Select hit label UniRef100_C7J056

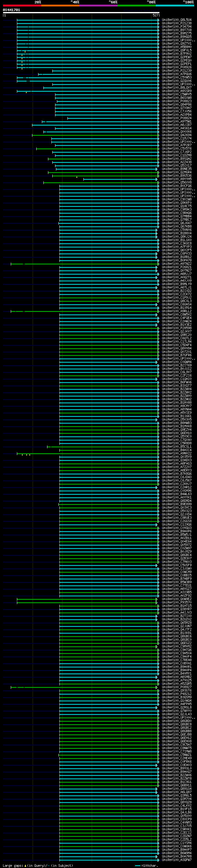(177, 111)
